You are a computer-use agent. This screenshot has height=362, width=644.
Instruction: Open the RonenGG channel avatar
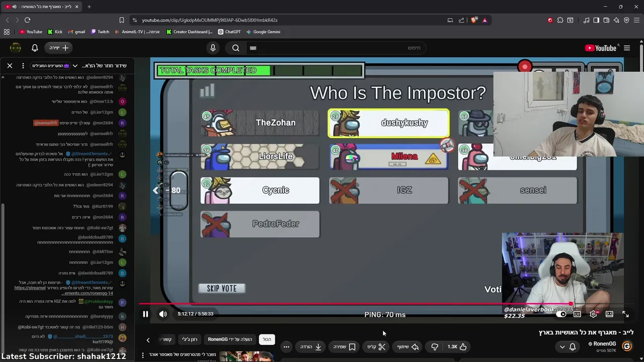[x=626, y=346]
